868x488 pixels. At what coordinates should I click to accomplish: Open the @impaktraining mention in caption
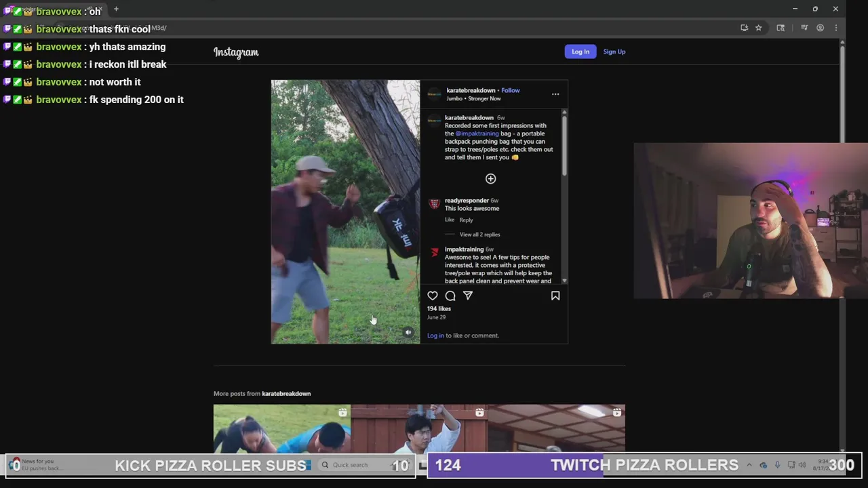coord(477,134)
